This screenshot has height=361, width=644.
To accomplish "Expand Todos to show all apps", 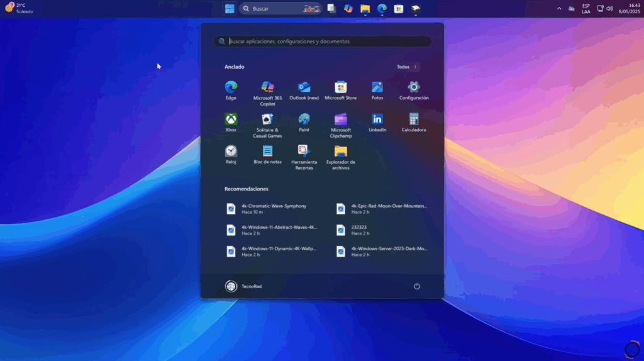I will 407,67.
